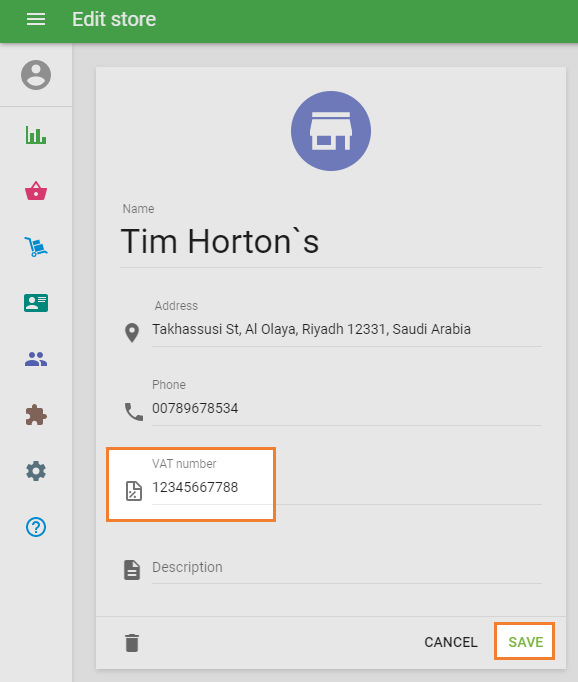Edit the store name field Tim Horton`s

coord(331,242)
